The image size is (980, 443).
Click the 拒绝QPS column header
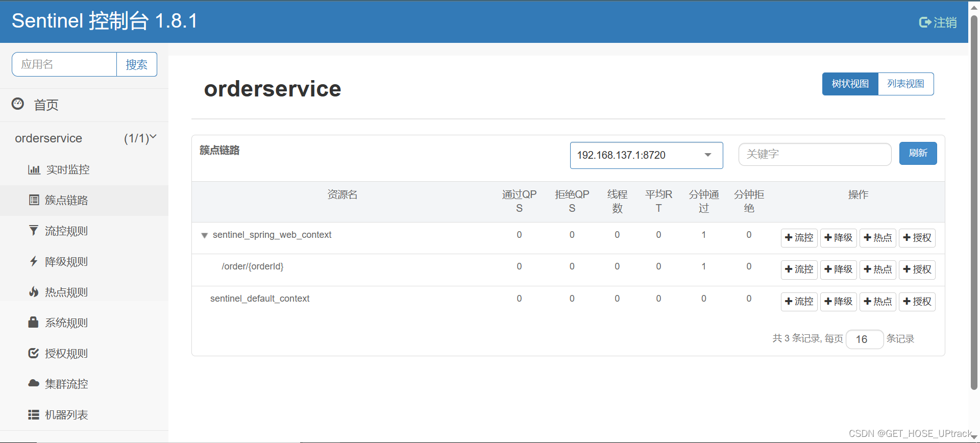(572, 201)
